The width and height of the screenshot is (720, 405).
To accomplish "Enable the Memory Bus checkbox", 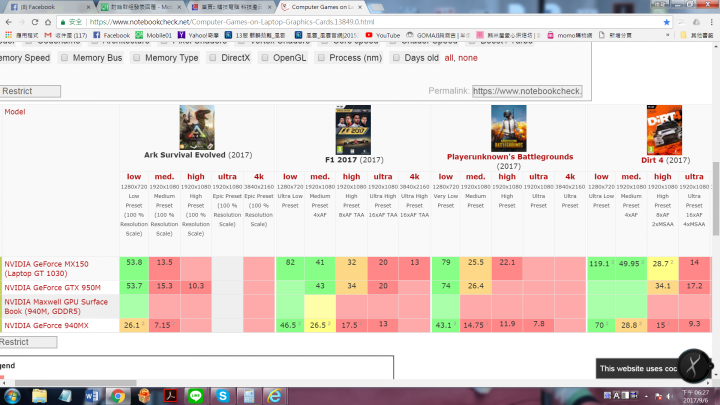I will click(x=64, y=58).
